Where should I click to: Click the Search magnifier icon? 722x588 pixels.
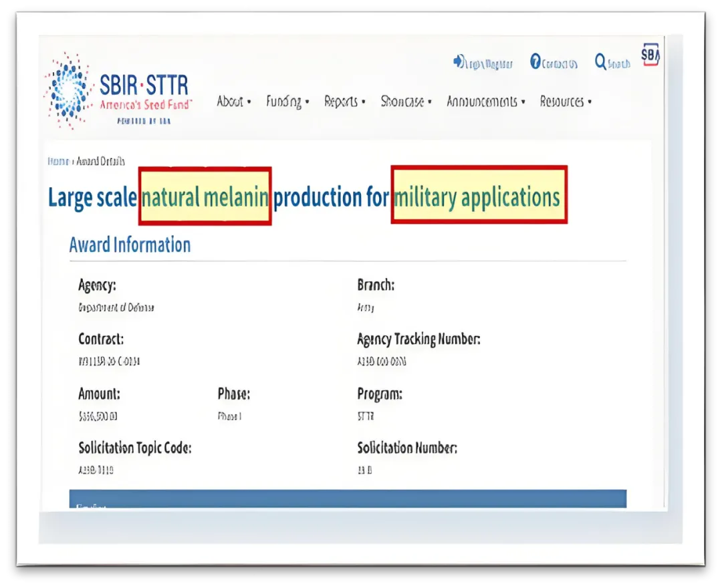pyautogui.click(x=600, y=61)
